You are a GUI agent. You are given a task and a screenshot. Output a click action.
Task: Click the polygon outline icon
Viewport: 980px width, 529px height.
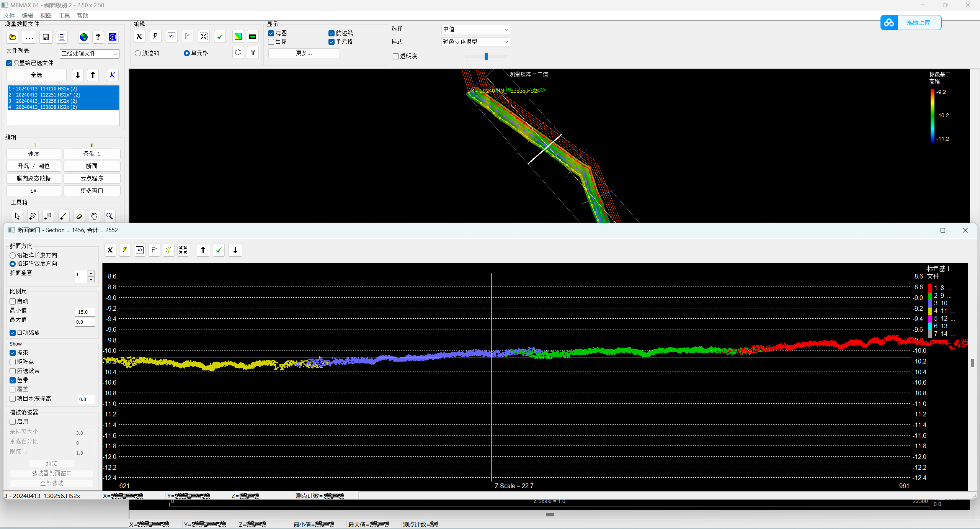pyautogui.click(x=238, y=52)
